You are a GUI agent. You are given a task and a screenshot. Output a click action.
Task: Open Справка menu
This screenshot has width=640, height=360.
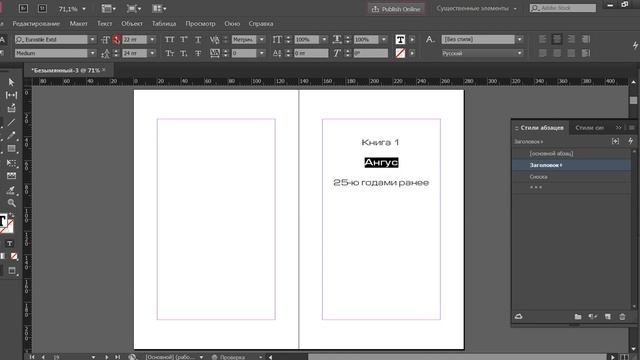coord(261,24)
